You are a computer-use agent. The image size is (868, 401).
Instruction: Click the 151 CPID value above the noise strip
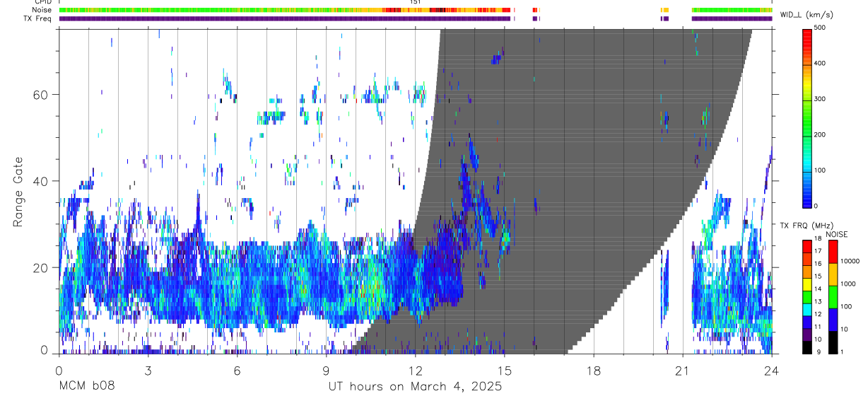(x=415, y=2)
